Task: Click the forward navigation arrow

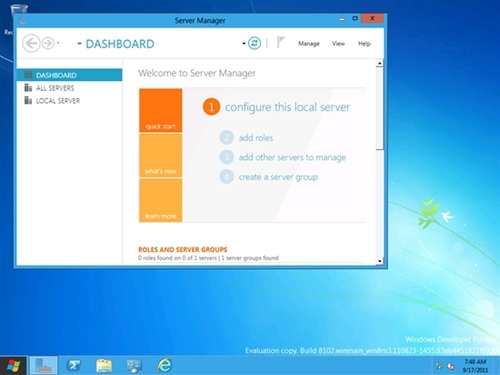Action: point(48,43)
